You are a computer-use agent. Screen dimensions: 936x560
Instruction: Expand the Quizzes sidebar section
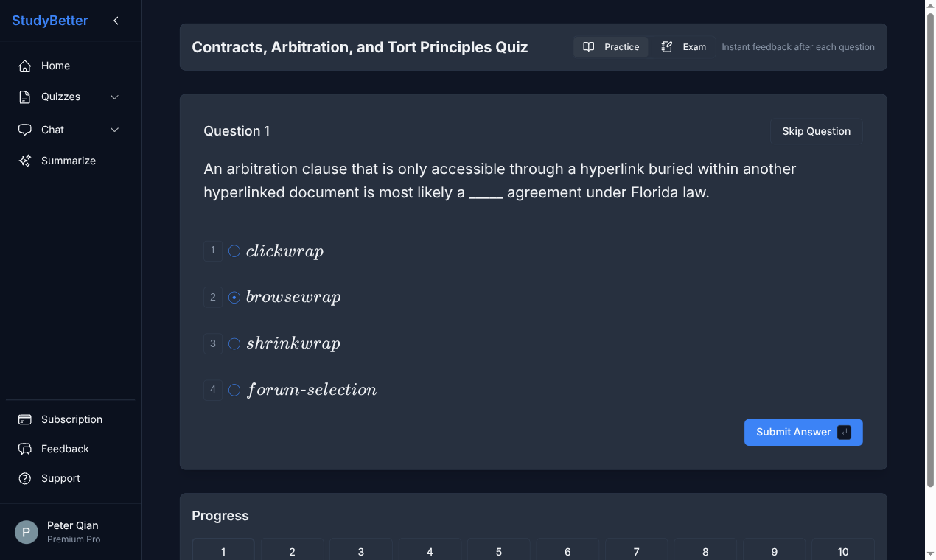point(114,97)
